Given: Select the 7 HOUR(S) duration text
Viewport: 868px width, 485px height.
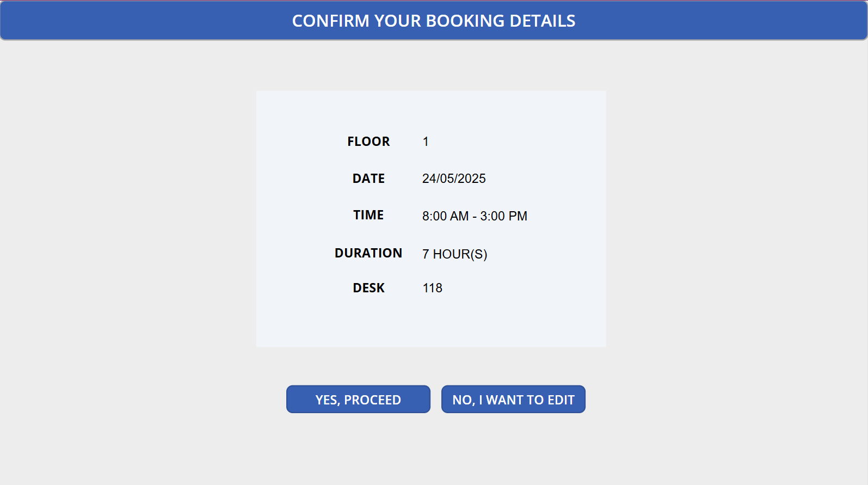Looking at the screenshot, I should 454,254.
